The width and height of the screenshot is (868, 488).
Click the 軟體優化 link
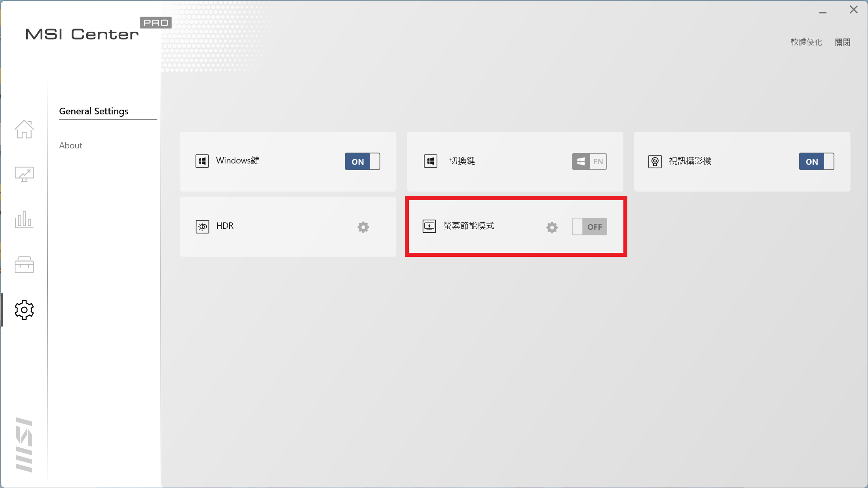806,42
